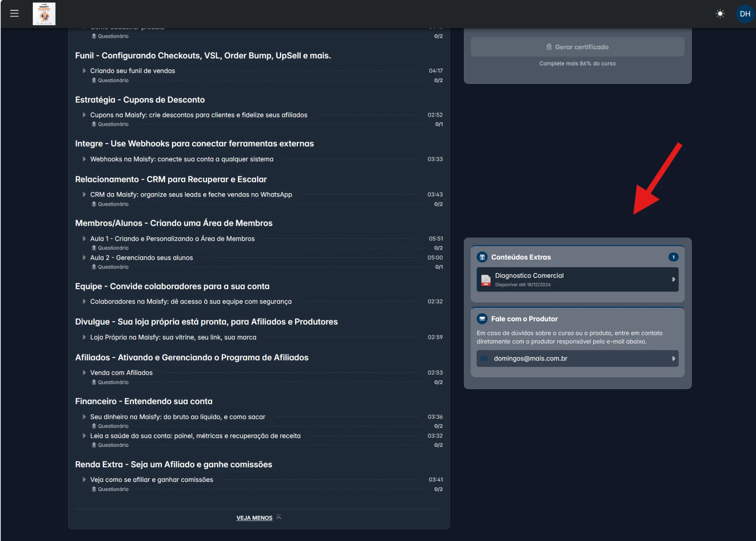Click Questionário icon under Veja como se afiliar
The width and height of the screenshot is (756, 541).
pyautogui.click(x=94, y=489)
